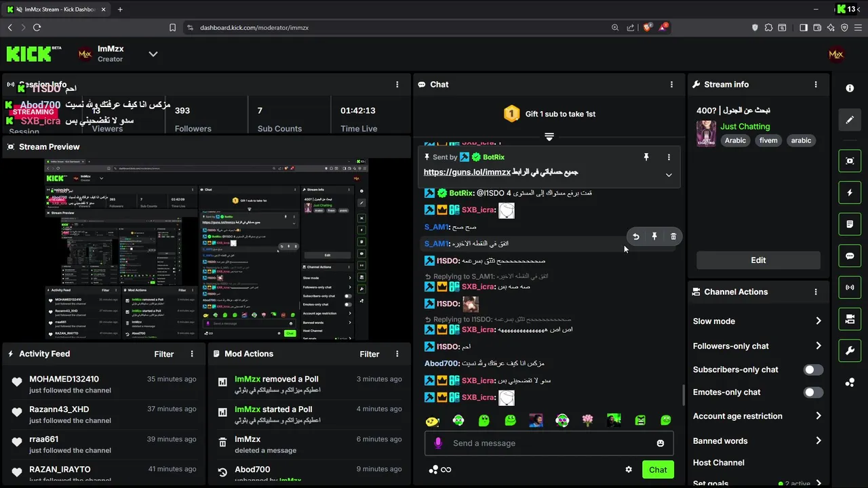Screen dimensions: 868x488
Task: Toggle the lightning bolt activity sidebar icon
Action: click(x=850, y=192)
